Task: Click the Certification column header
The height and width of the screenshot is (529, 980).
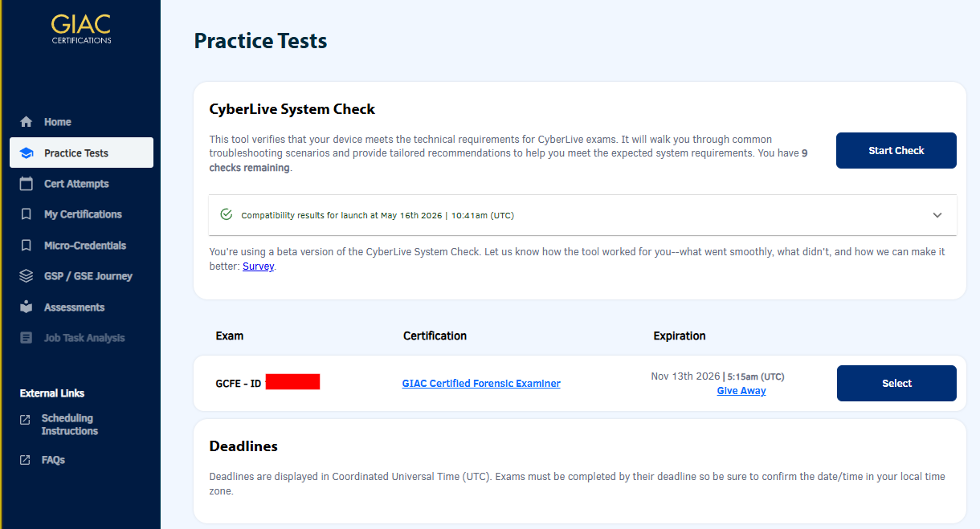Action: pyautogui.click(x=435, y=336)
